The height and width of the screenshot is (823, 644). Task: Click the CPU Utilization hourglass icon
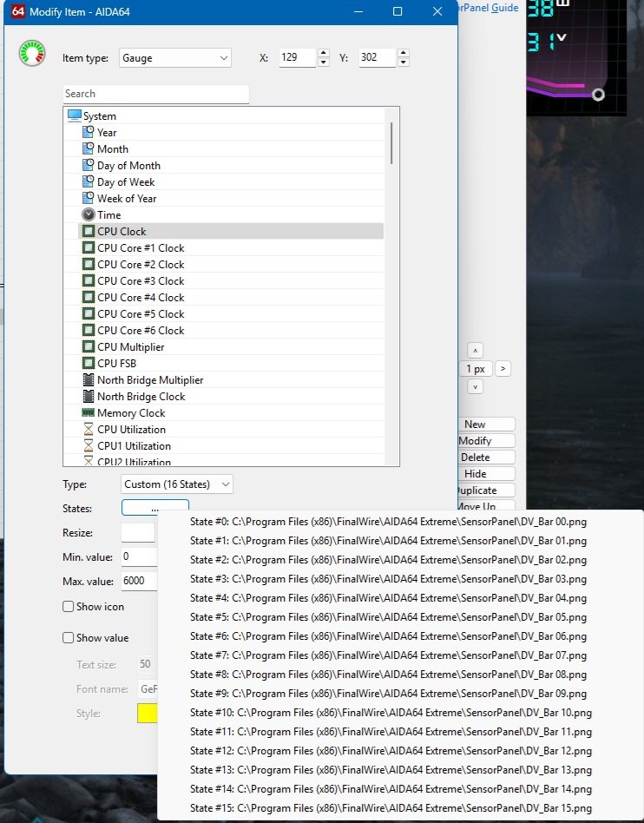(x=89, y=429)
